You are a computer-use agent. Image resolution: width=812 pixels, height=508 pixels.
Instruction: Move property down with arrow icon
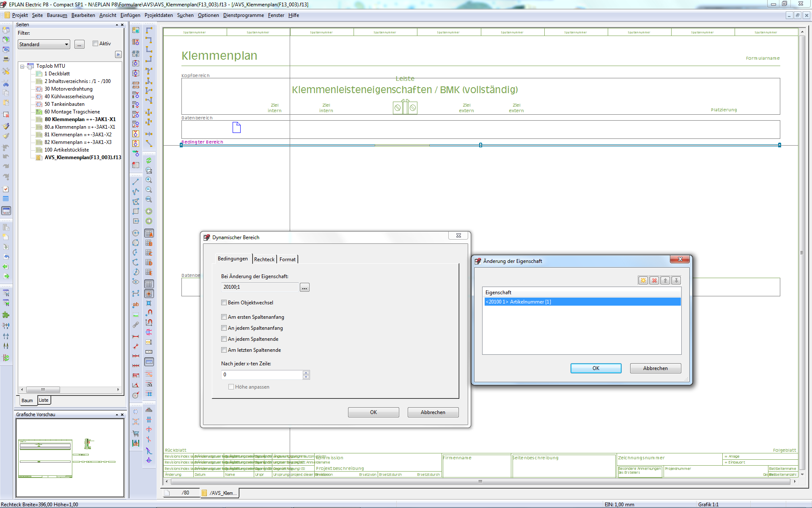676,280
